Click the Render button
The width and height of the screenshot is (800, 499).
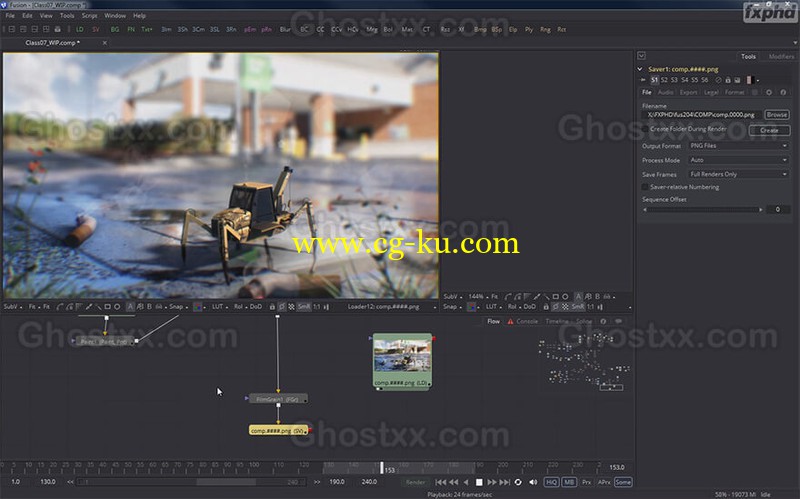[415, 482]
